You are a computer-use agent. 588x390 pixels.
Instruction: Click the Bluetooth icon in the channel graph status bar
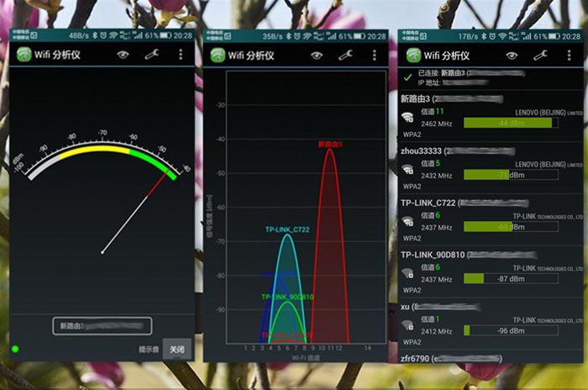[288, 36]
